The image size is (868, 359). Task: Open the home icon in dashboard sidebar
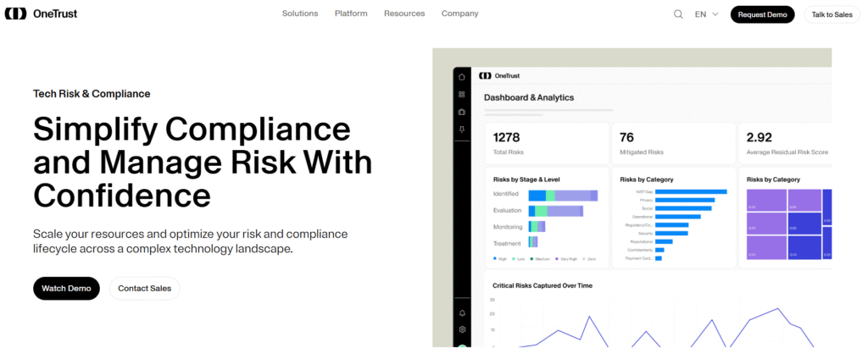pyautogui.click(x=462, y=77)
